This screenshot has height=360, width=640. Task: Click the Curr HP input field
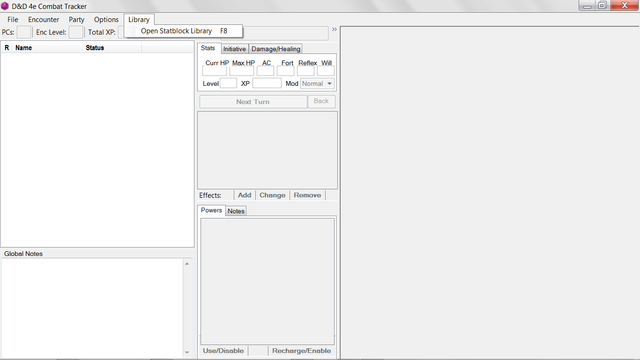[214, 71]
